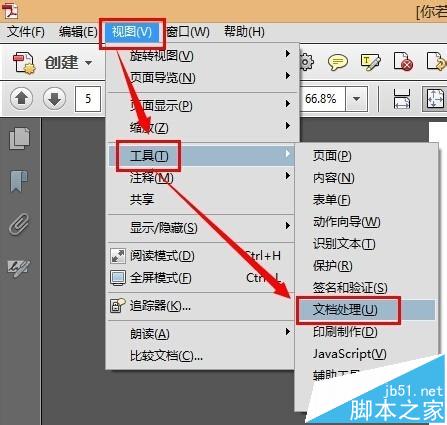This screenshot has height=425, width=447.
Task: Choose 比较文档(C)... menu item
Action: (201, 356)
